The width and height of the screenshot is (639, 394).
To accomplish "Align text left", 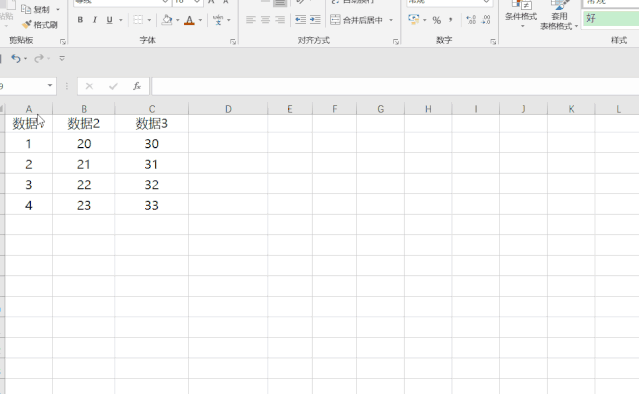I will click(251, 20).
